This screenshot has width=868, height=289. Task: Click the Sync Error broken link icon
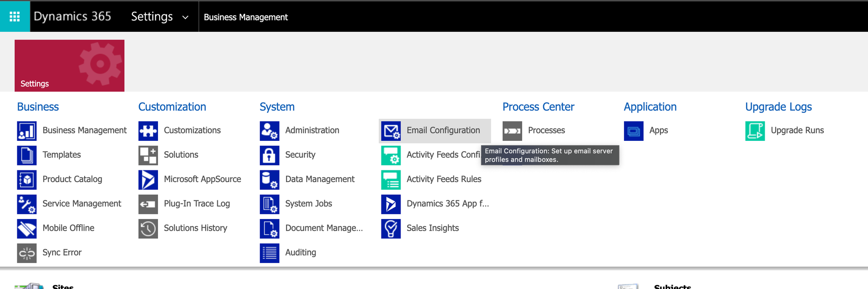[x=26, y=253]
